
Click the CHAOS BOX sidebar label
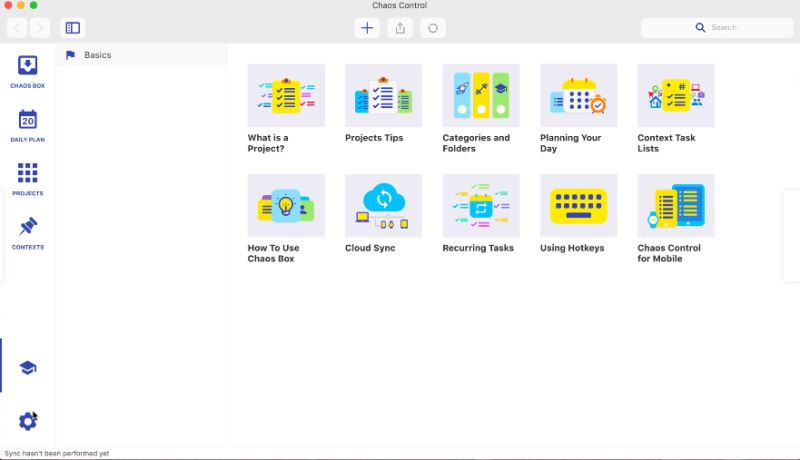click(x=28, y=86)
